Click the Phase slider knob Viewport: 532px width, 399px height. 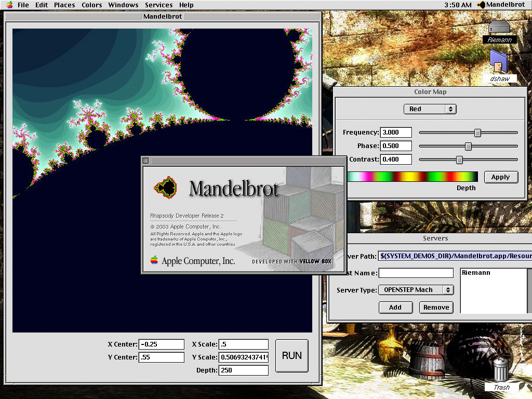coord(468,146)
